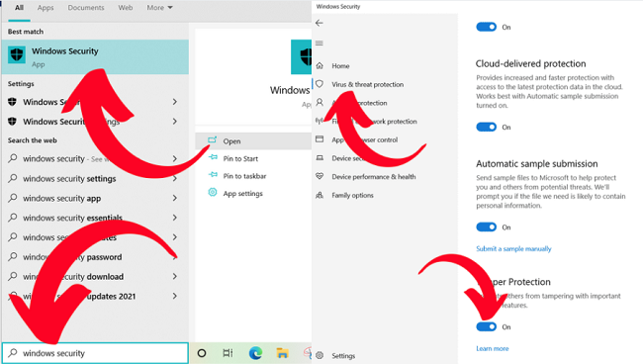Toggle Automatic sample submission switch
Image resolution: width=643 pixels, height=364 pixels.
click(x=487, y=227)
